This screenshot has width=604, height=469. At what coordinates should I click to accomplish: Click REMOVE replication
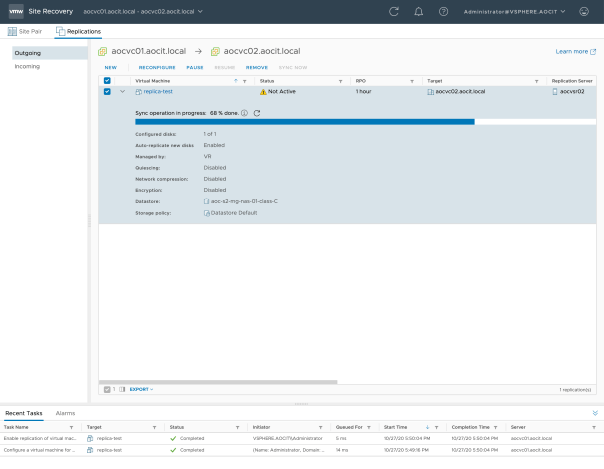tap(257, 67)
